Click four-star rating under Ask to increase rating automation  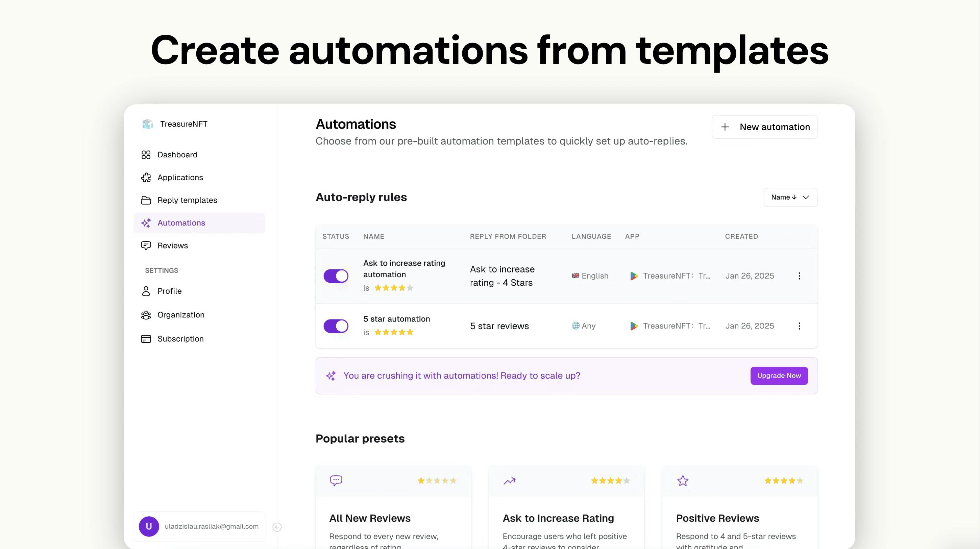point(394,288)
